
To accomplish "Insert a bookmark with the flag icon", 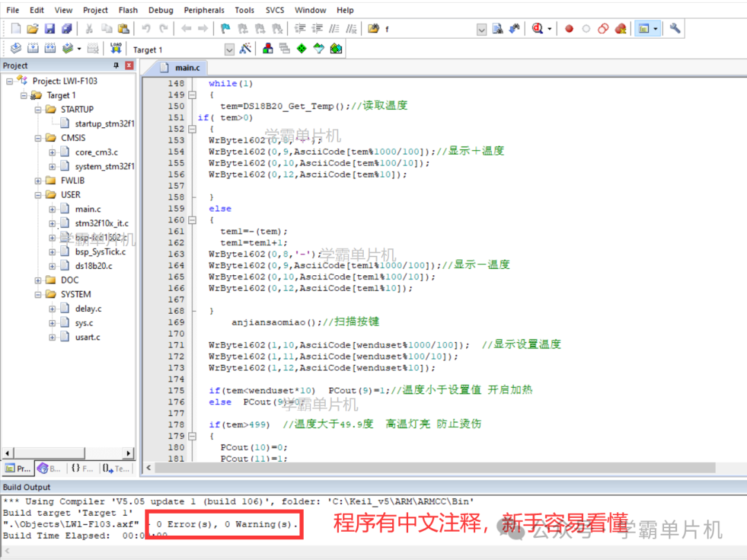I will click(x=225, y=28).
